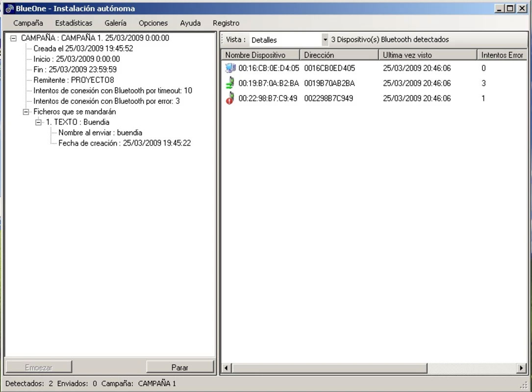This screenshot has width=532, height=392.
Task: Select 'Creada el 25/03/2009 19:45:52' tree row
Action: [83, 49]
